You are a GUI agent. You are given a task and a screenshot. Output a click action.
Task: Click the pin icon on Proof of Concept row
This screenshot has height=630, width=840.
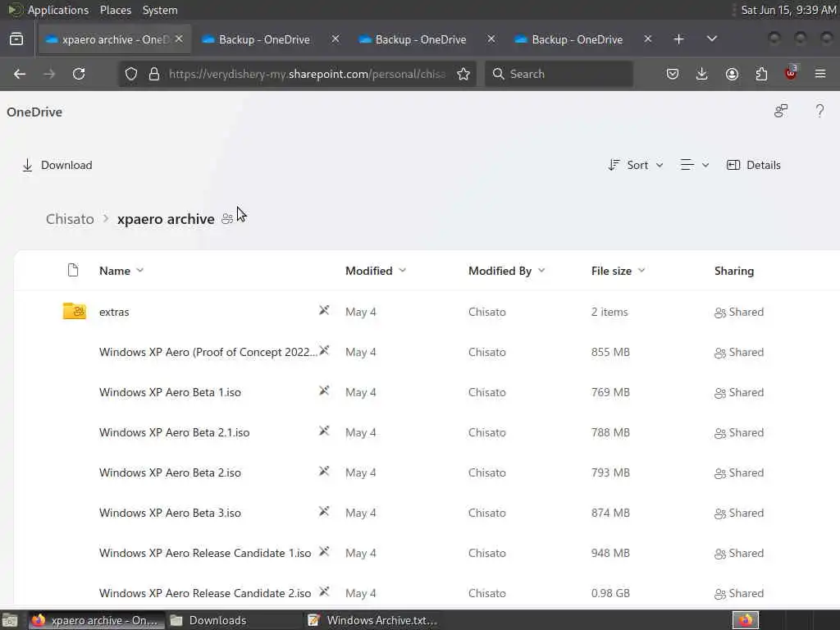coord(323,350)
